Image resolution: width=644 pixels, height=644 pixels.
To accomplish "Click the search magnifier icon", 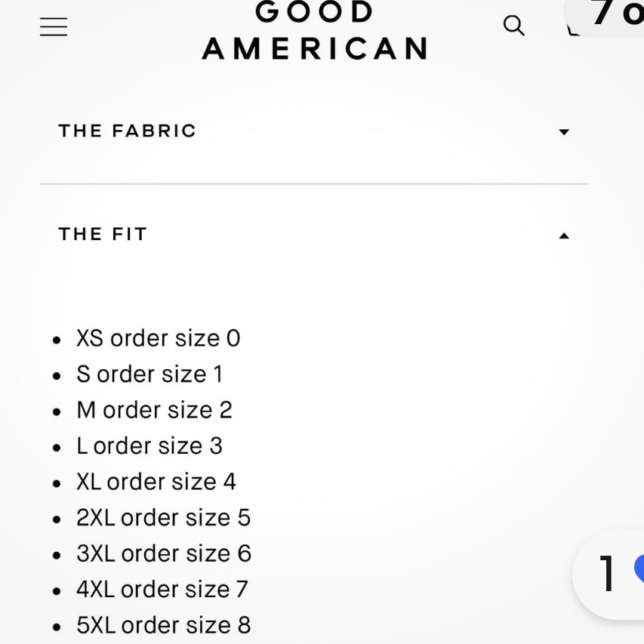I will coord(513,26).
